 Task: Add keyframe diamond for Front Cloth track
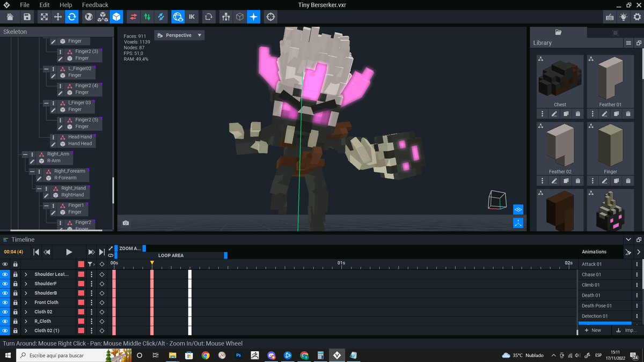(x=101, y=302)
